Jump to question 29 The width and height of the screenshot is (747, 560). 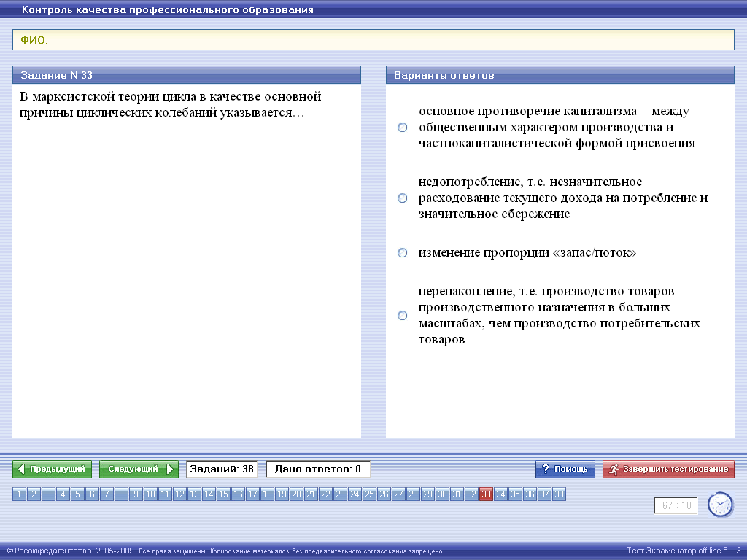click(427, 494)
